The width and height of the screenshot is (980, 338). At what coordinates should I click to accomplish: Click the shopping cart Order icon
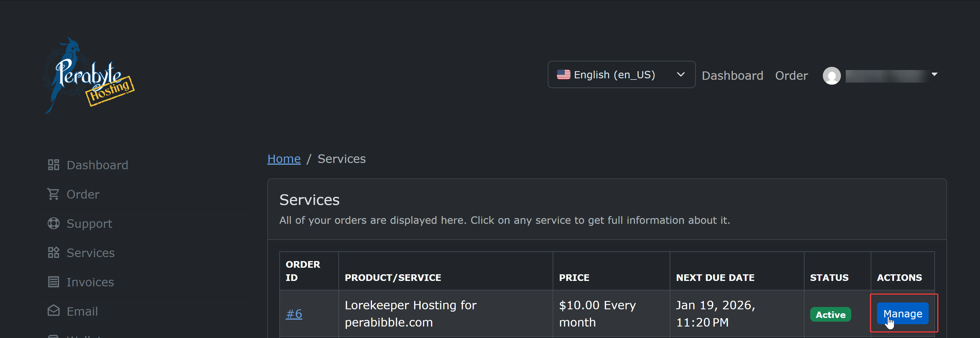pos(53,194)
